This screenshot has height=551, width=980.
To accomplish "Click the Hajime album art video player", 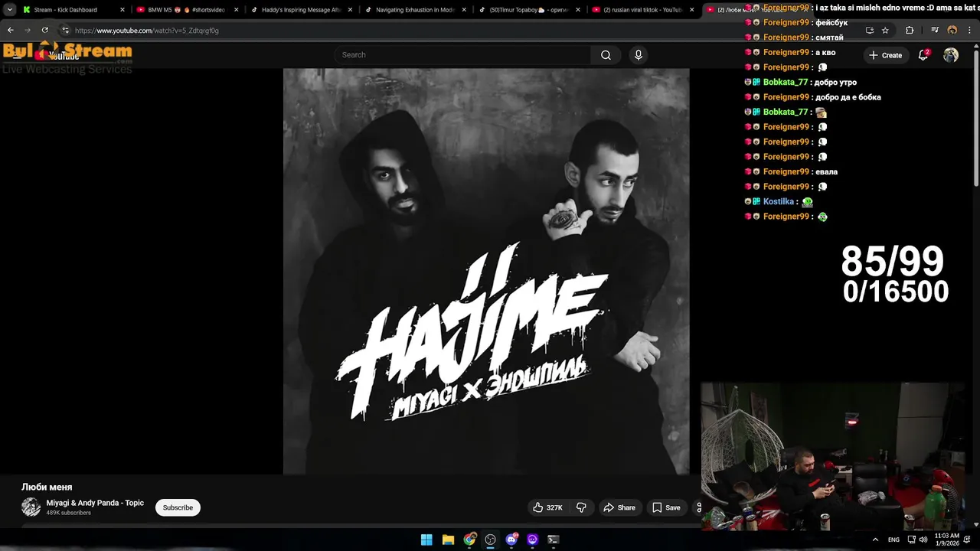I will click(x=486, y=271).
